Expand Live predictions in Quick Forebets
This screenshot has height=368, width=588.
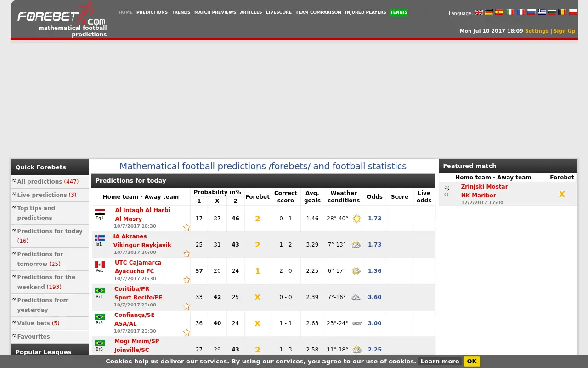pos(47,195)
